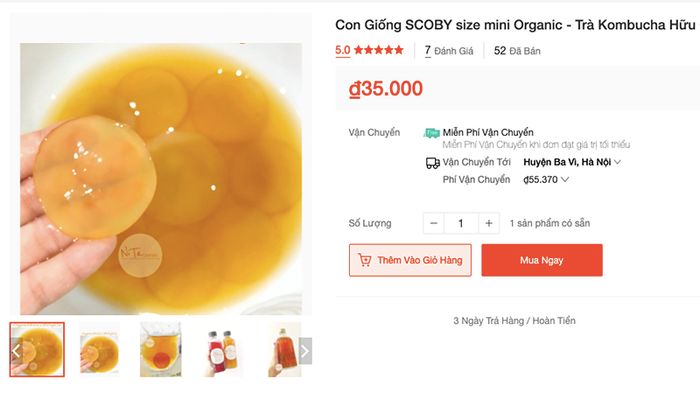The width and height of the screenshot is (700, 394).
Task: Go to previous thumbnails with left arrow
Action: (x=16, y=351)
